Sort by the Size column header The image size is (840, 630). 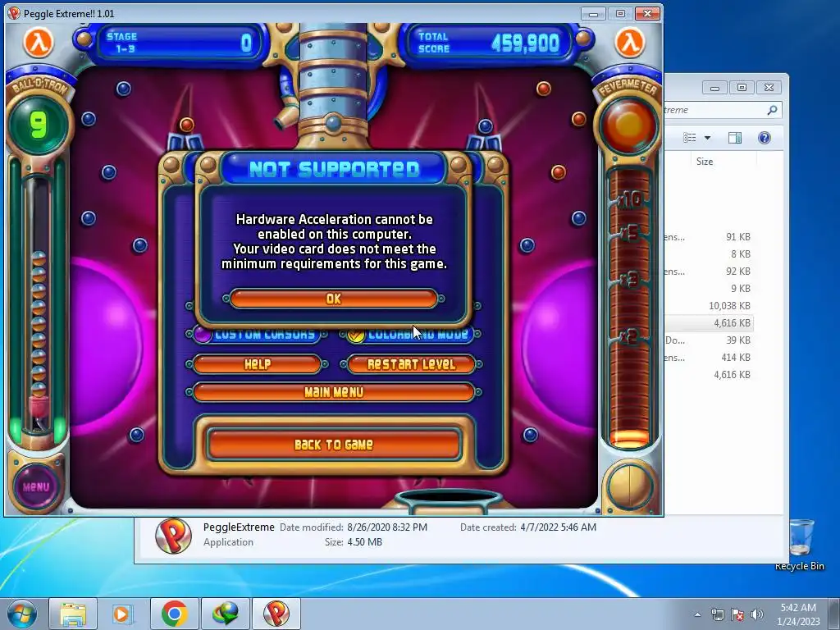(x=705, y=162)
